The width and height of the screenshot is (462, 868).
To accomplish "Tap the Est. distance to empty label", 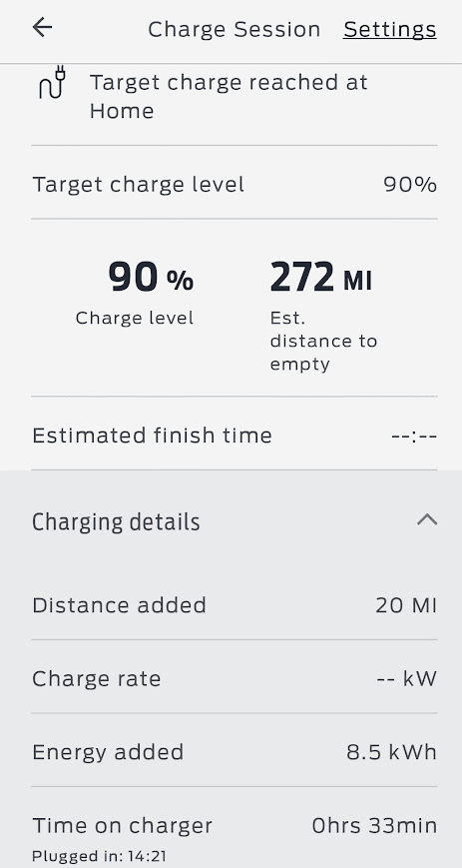I will click(x=323, y=341).
